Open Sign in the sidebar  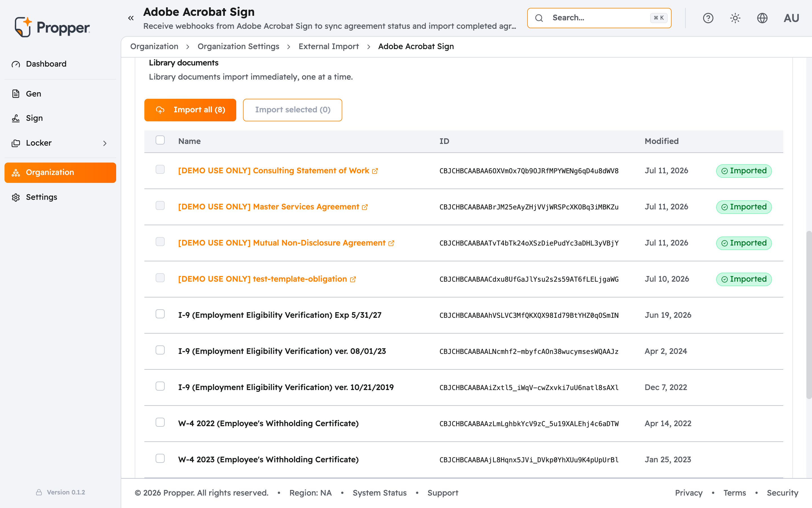point(60,118)
